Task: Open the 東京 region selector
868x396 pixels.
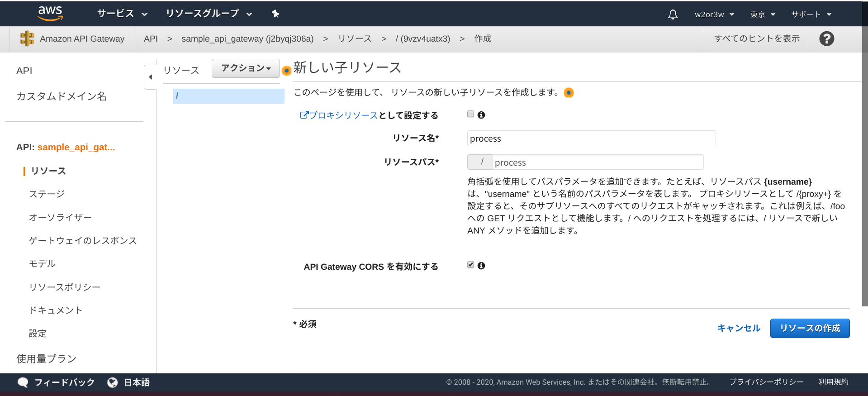Action: tap(763, 14)
